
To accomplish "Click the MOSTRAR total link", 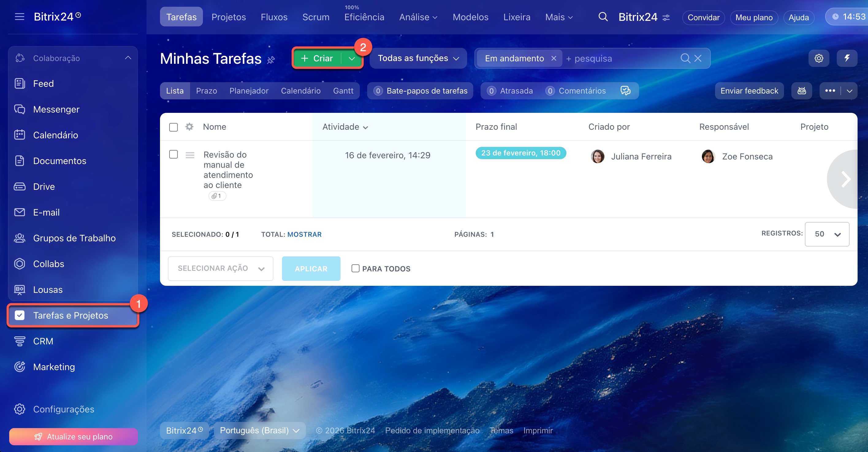I will [304, 234].
